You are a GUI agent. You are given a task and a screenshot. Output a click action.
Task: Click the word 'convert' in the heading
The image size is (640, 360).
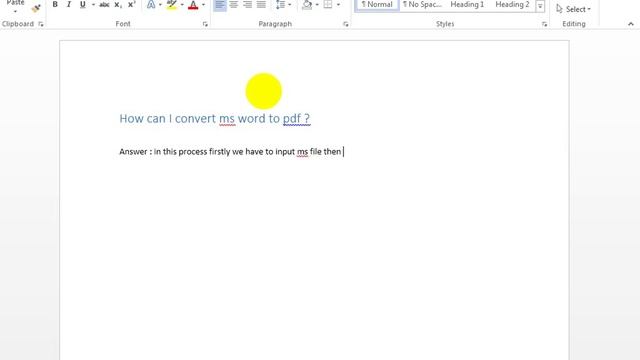pos(195,119)
